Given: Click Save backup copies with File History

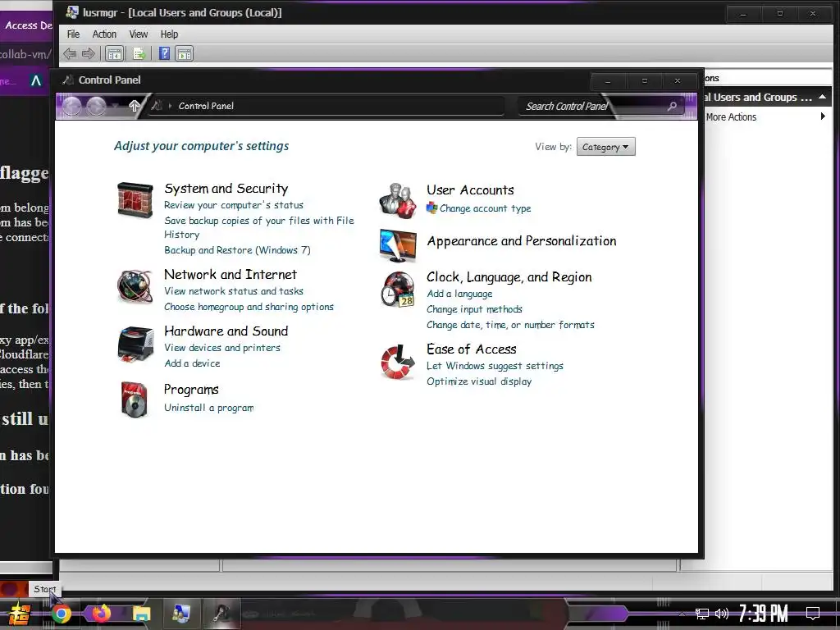Looking at the screenshot, I should 258,227.
